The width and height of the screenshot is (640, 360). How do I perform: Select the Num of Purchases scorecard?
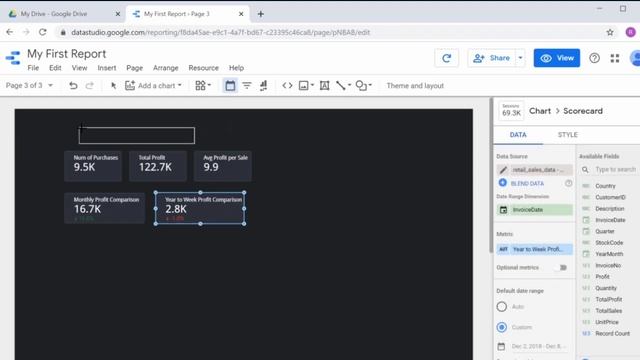tap(93, 166)
